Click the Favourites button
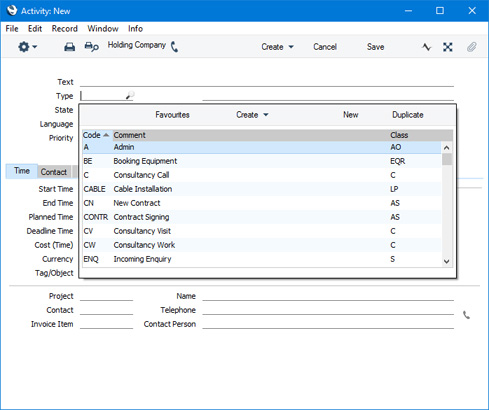The width and height of the screenshot is (489, 410). pos(172,115)
